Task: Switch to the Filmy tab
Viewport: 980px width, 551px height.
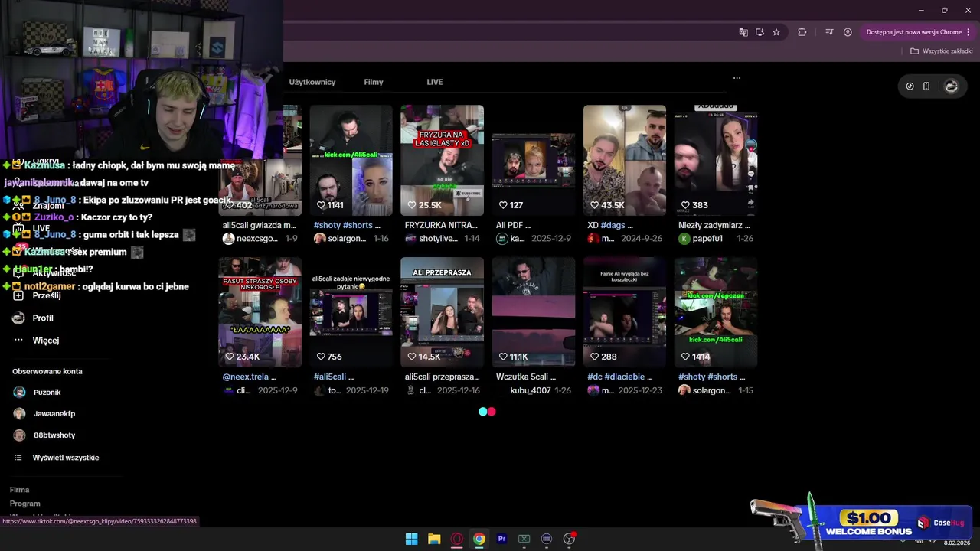Action: 374,82
